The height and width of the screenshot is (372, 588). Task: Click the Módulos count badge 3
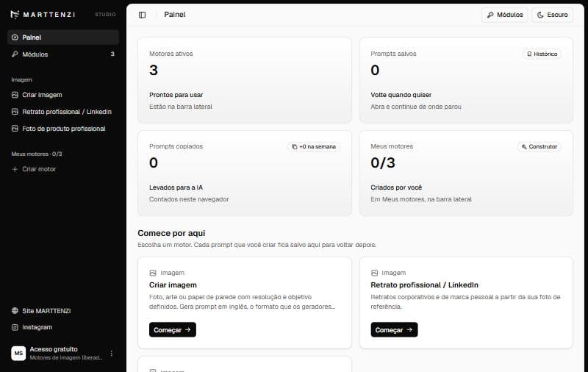(112, 54)
